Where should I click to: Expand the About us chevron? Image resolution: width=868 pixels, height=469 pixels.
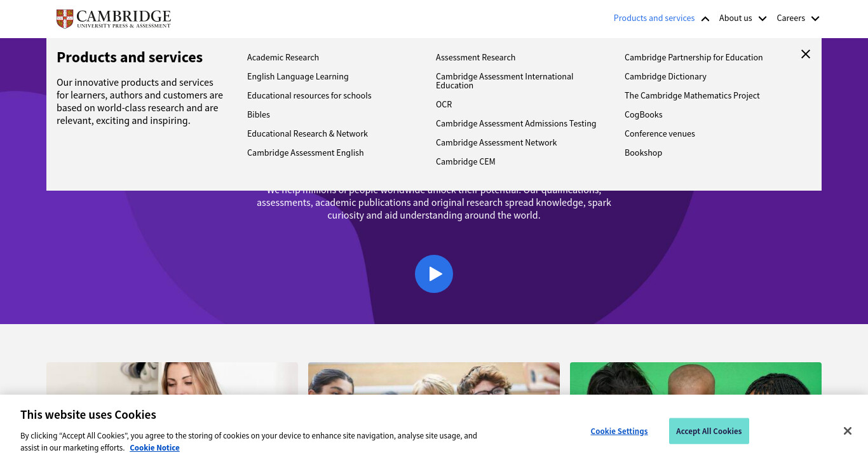[763, 18]
